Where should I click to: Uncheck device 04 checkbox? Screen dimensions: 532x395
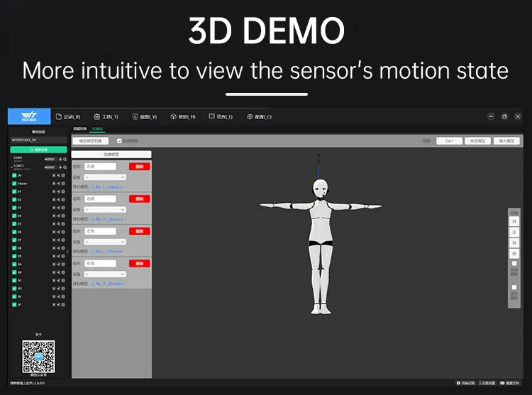click(x=14, y=216)
